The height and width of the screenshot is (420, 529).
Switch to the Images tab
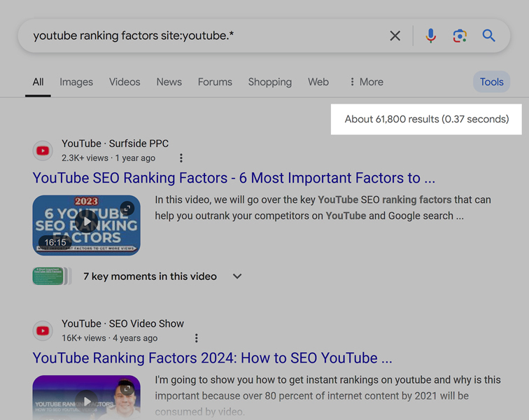pos(76,82)
